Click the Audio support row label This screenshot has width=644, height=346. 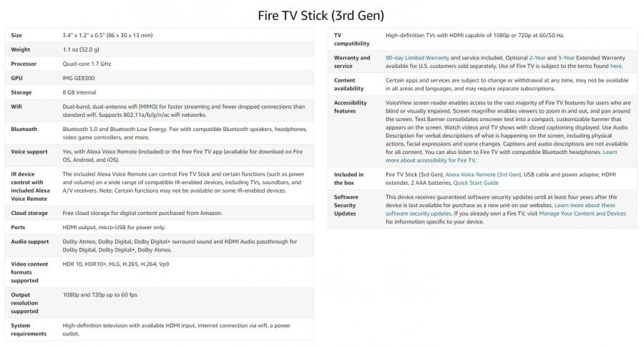[x=29, y=242]
